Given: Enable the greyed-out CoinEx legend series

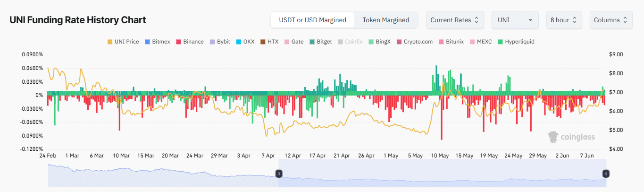Looking at the screenshot, I should pos(351,42).
